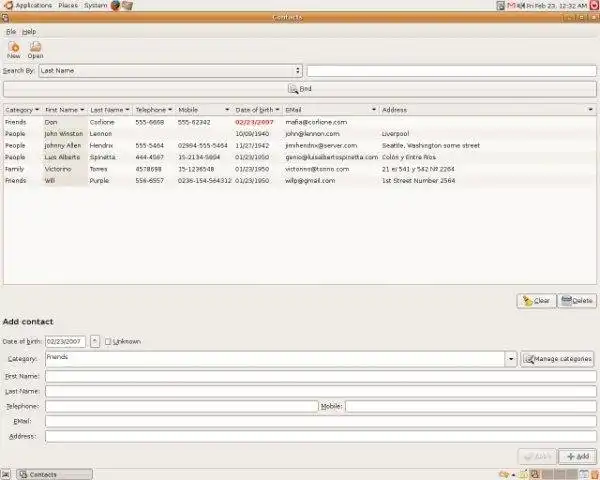
Task: Click the EMail input field
Action: pyautogui.click(x=321, y=421)
